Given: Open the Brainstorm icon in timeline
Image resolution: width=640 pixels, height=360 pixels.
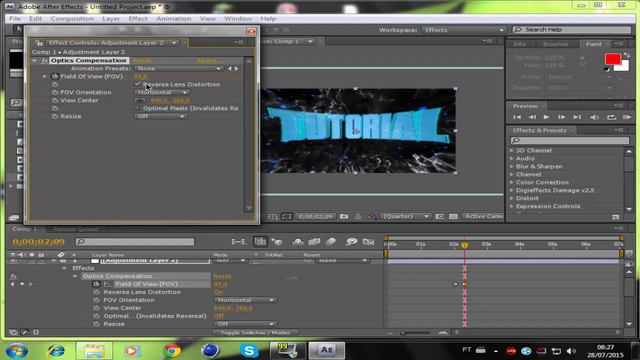Looking at the screenshot, I should point(351,242).
